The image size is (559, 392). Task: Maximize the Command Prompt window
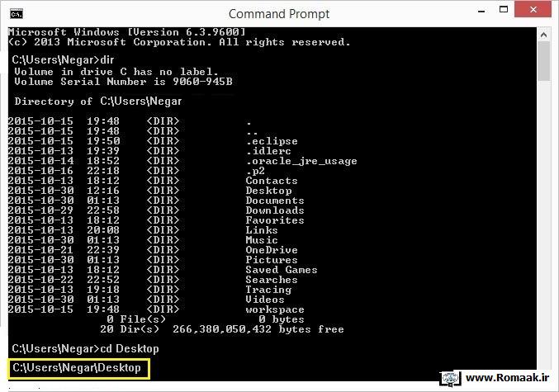coord(504,10)
